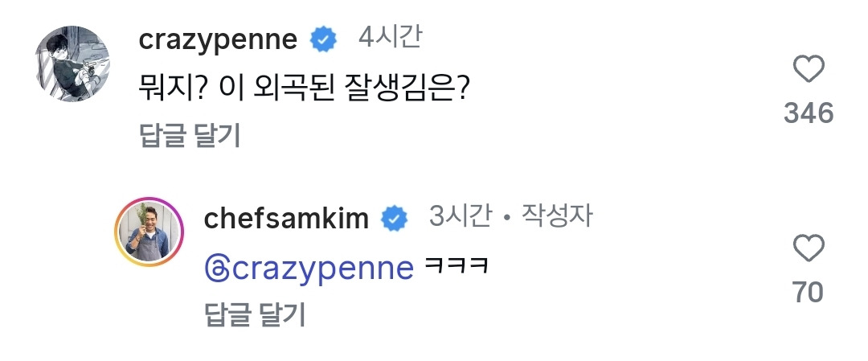Click the Threads icon before the crazypenne mention
The image size is (868, 361).
217,268
